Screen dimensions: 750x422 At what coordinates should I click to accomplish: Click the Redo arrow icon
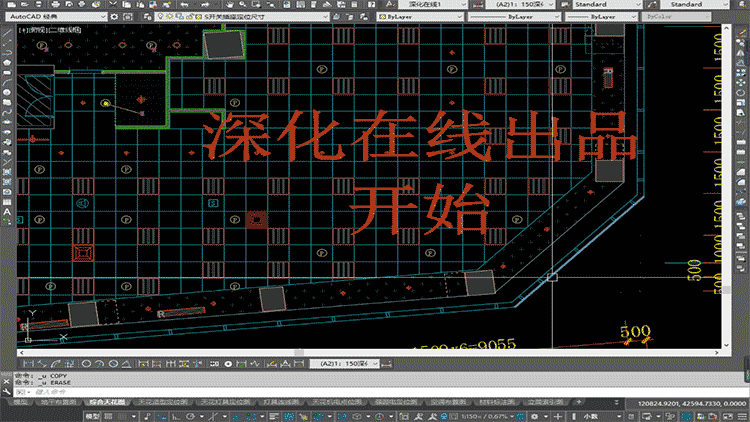coord(206,4)
